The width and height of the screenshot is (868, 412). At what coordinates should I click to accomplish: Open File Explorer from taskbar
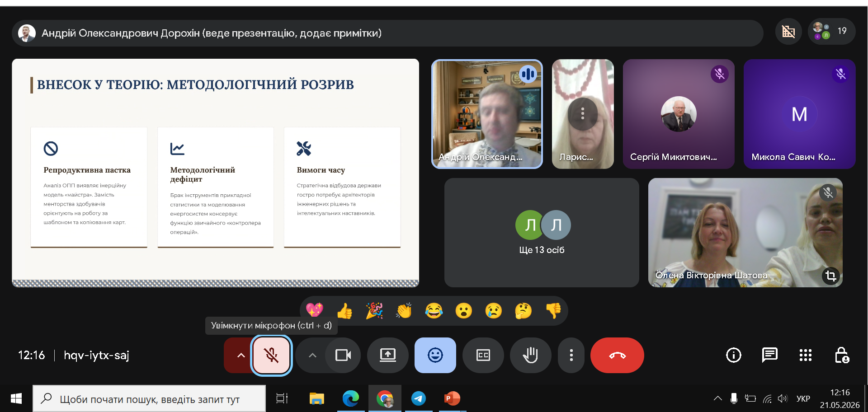(x=316, y=398)
